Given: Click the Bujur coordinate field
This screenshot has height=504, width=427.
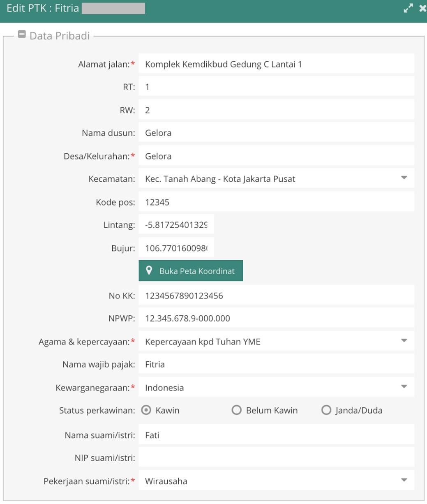Looking at the screenshot, I should (176, 248).
